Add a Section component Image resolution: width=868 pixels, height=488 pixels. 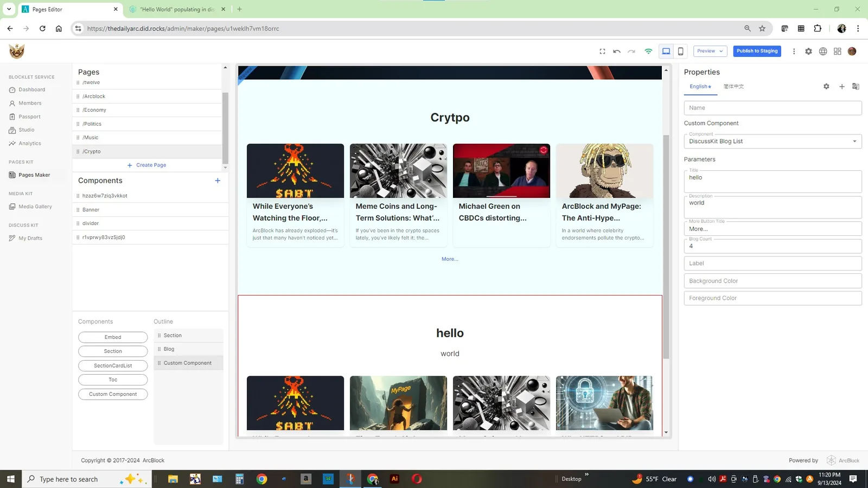[113, 351]
